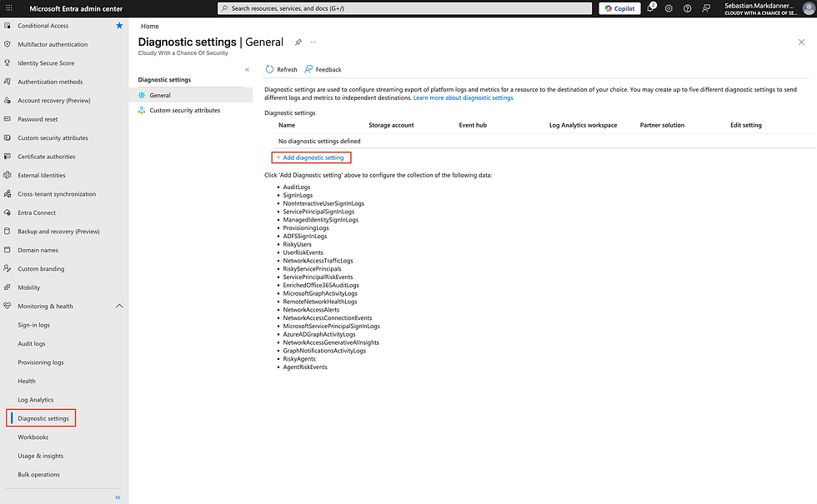Open Workbooks

33,437
